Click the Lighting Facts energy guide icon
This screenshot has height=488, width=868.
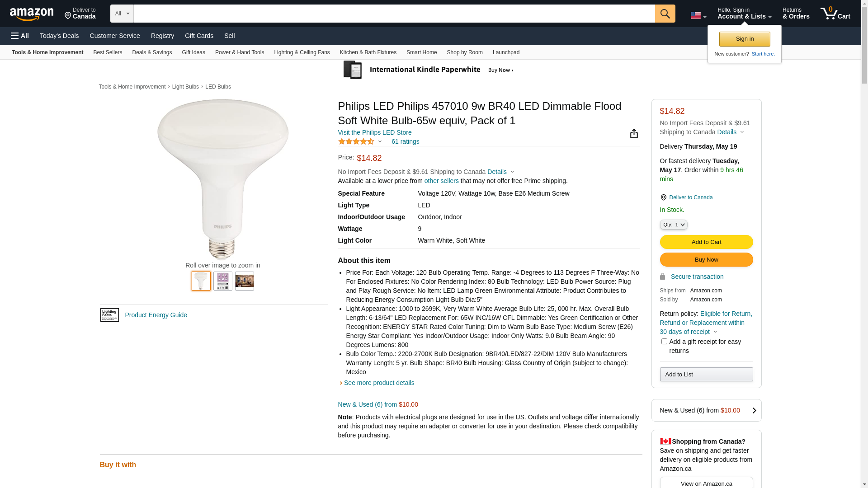109,315
